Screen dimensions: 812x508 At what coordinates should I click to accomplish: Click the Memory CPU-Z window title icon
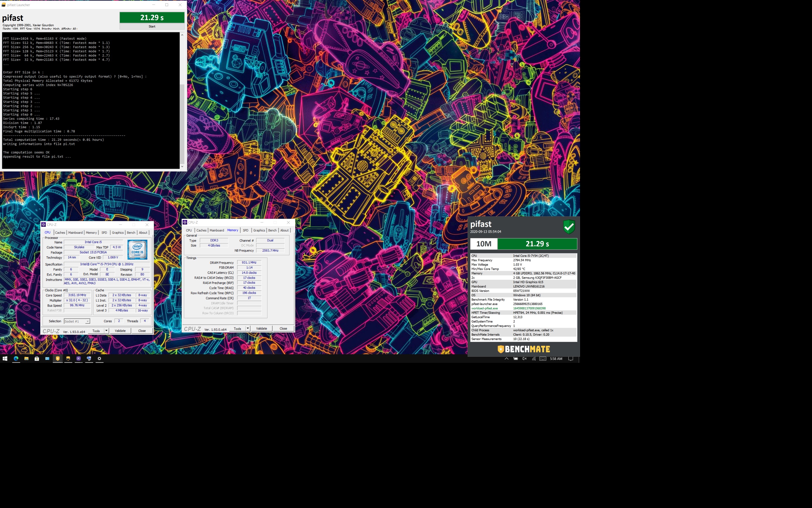[x=185, y=222]
